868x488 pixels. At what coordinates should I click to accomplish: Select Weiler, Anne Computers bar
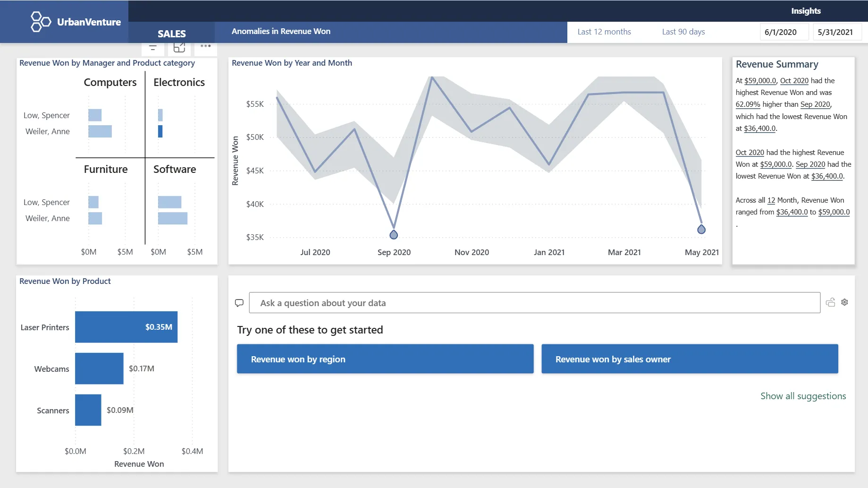point(100,131)
